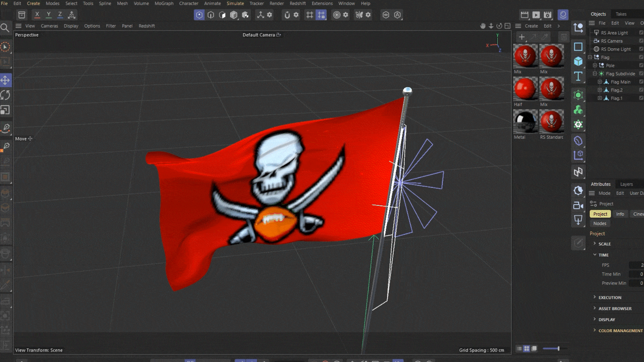The height and width of the screenshot is (362, 644).
Task: Open the Redshift top menu
Action: [298, 3]
